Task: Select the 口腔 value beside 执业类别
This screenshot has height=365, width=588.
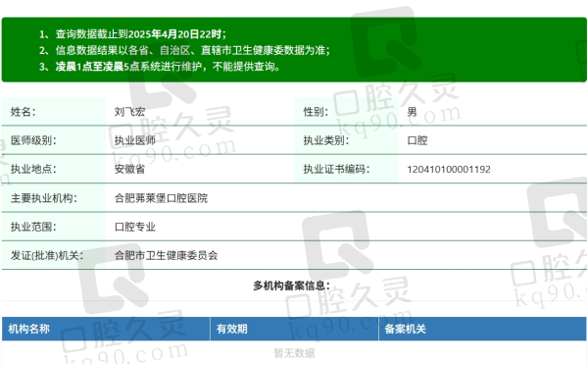Action: (417, 140)
